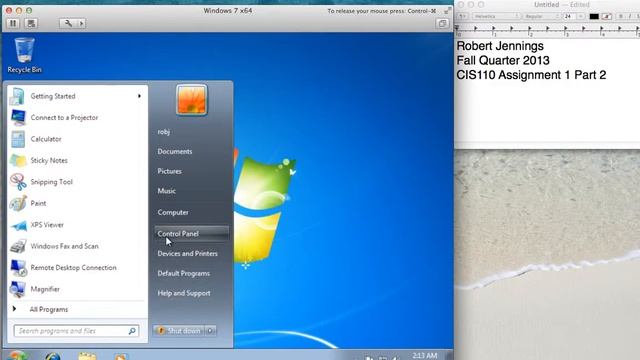Click the Search programs and files box
Screen dimensions: 640x360
point(76,331)
